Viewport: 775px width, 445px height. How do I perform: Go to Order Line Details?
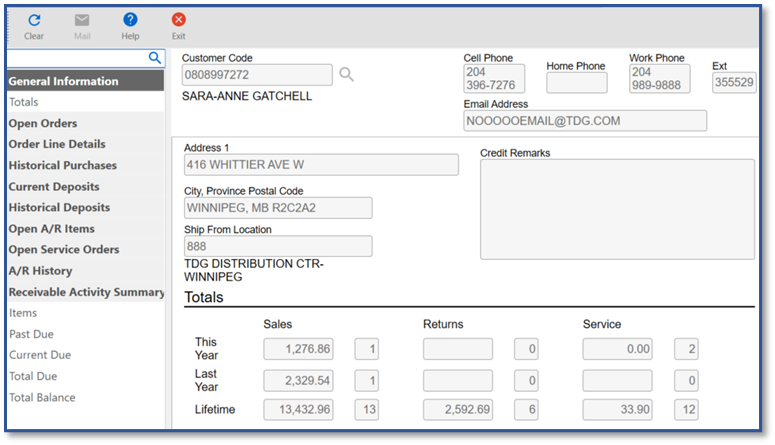(x=86, y=144)
